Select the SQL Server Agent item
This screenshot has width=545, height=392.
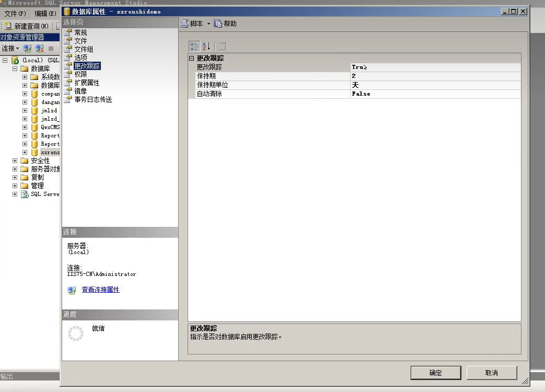click(45, 194)
